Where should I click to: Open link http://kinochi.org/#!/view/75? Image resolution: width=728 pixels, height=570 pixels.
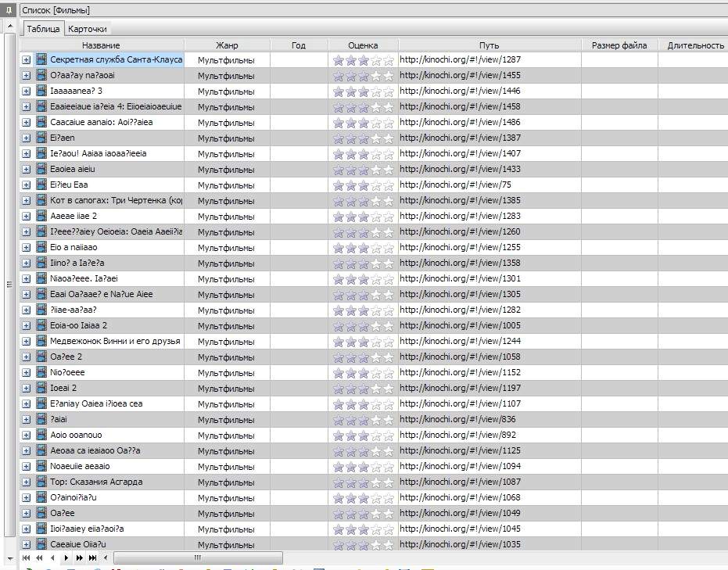tap(455, 185)
